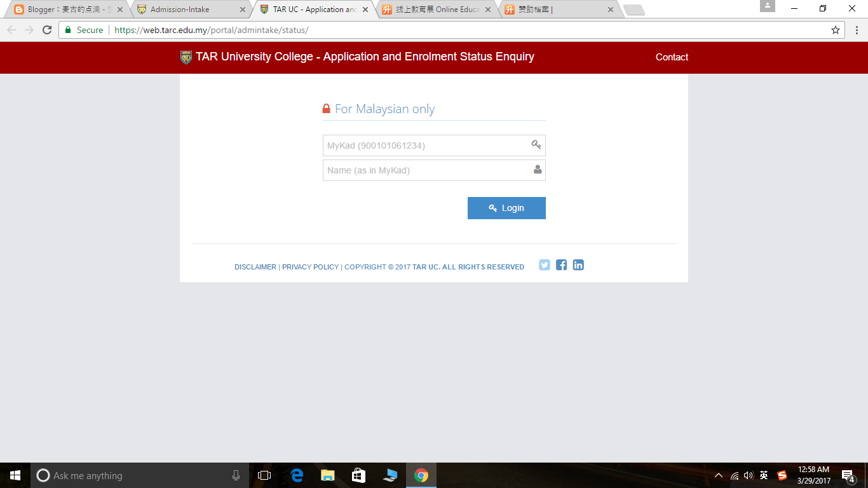Open File Explorer from taskbar
Image resolution: width=868 pixels, height=488 pixels.
tap(327, 475)
